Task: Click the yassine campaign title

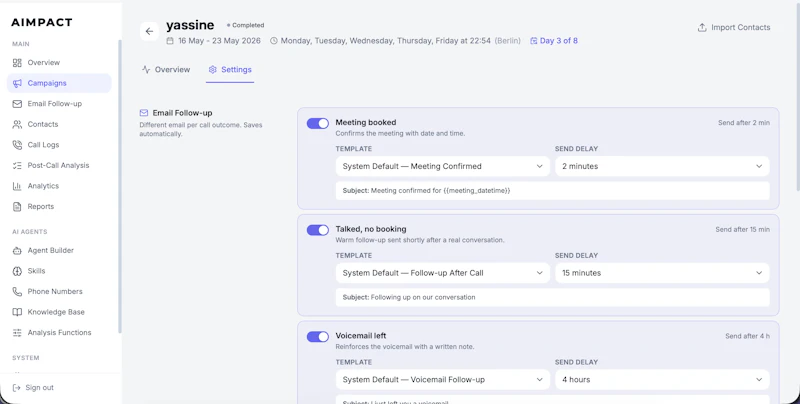Action: [190, 25]
